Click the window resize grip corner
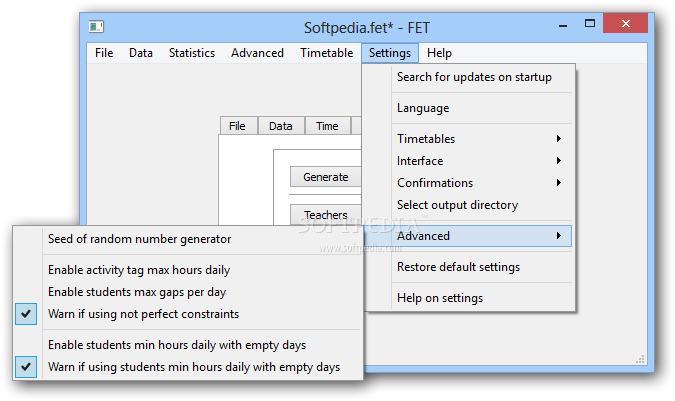 640,359
